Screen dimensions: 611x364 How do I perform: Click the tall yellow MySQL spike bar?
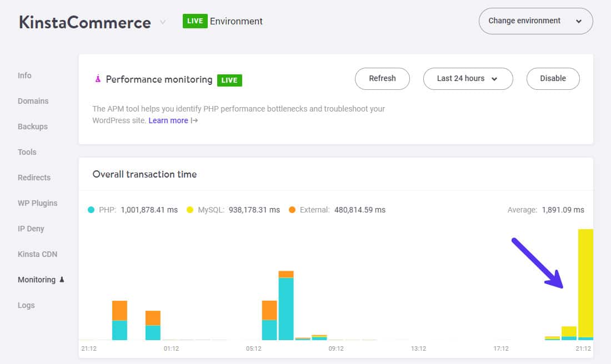(584, 283)
